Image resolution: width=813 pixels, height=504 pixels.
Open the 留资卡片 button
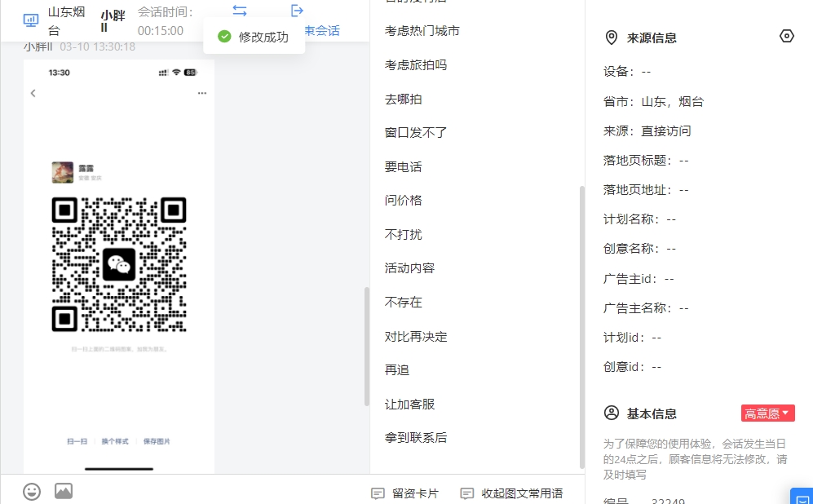405,493
